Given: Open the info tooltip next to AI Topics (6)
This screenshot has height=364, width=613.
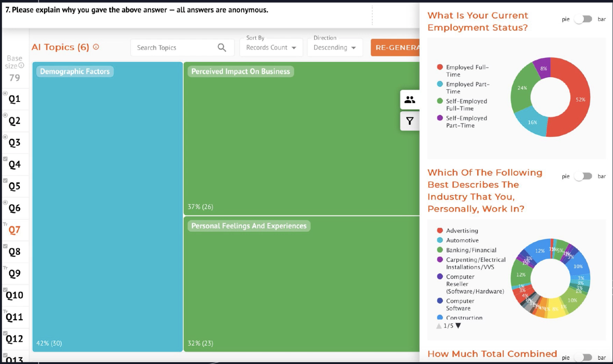Looking at the screenshot, I should [x=96, y=47].
